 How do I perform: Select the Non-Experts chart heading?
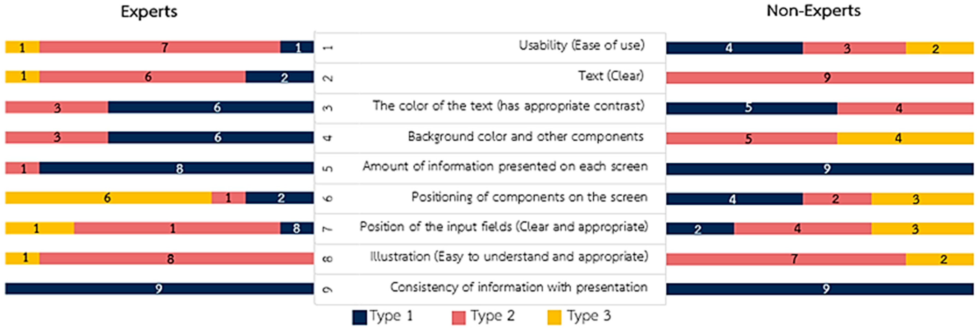click(x=813, y=11)
